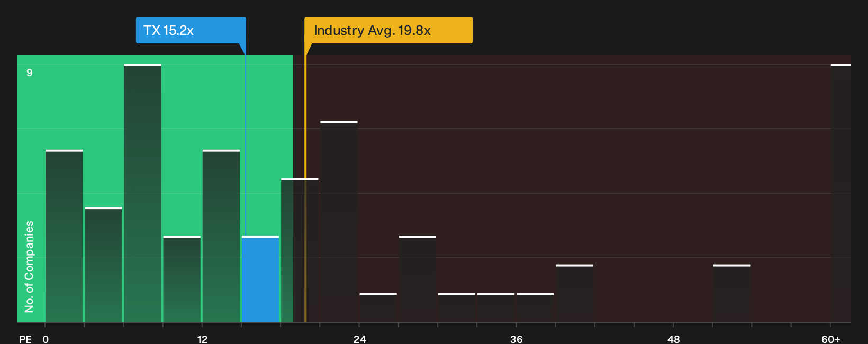Click the 'No. of Companies' axis title
This screenshot has height=344, width=868.
click(29, 267)
